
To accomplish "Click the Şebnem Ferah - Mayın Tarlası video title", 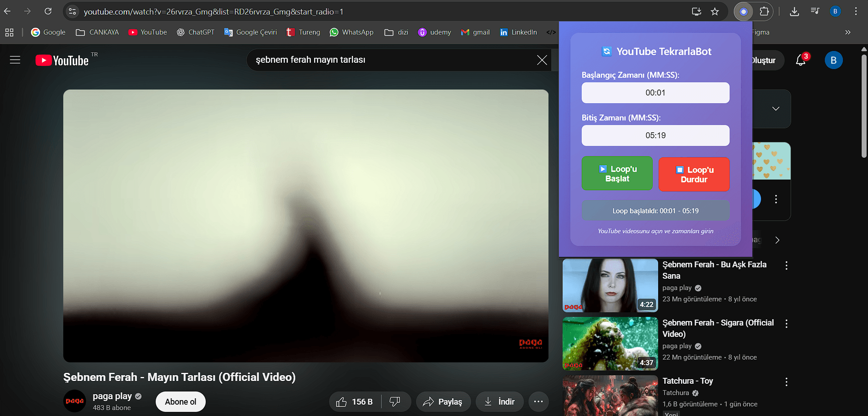I will pos(179,377).
